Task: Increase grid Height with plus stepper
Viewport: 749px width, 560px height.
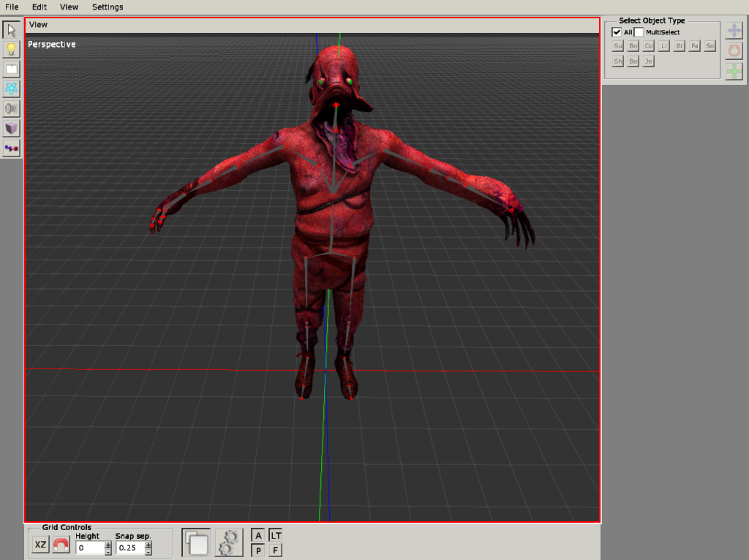Action: [108, 544]
